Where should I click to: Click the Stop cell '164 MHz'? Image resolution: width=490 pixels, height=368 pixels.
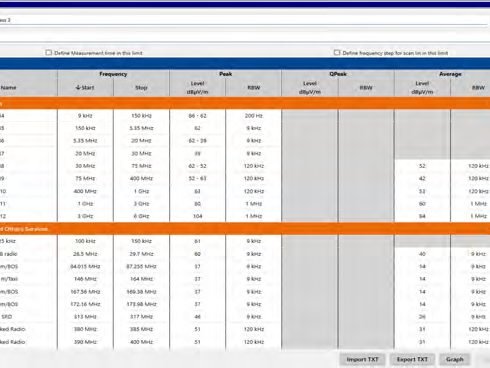click(x=141, y=279)
